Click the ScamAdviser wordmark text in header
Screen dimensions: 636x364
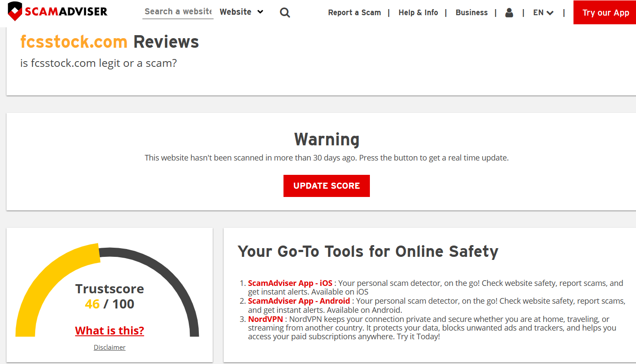point(66,12)
